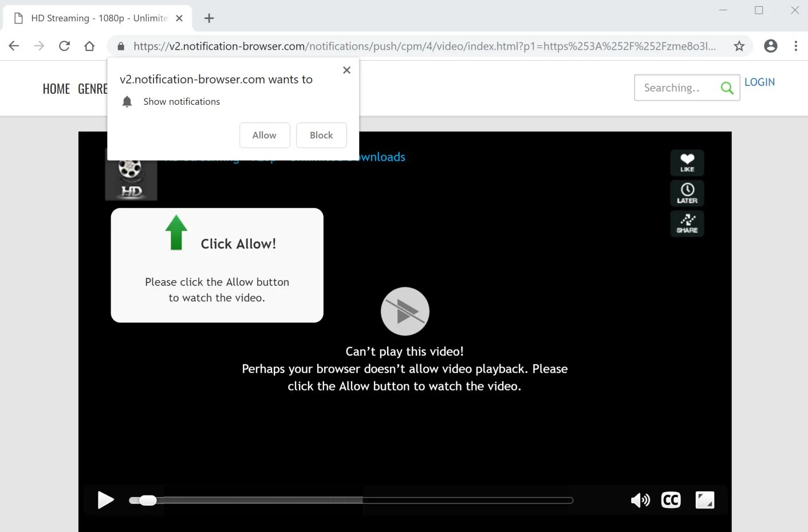The image size is (808, 532).
Task: Save video to watch Later
Action: tap(687, 193)
